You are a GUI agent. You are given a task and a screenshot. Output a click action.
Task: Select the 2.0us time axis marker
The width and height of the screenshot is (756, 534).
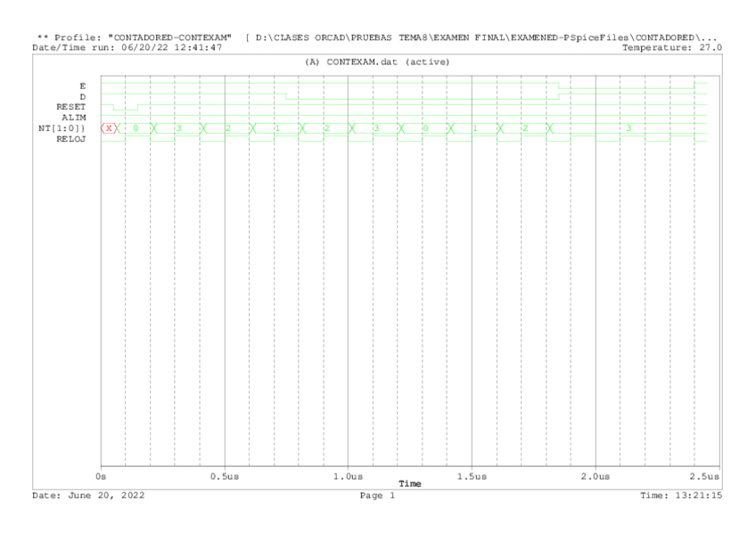[x=595, y=478]
